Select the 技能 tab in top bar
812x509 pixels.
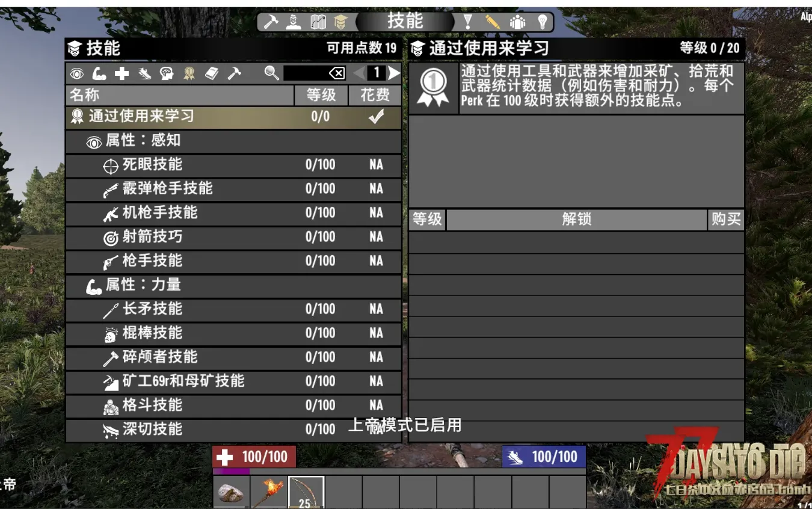(405, 21)
